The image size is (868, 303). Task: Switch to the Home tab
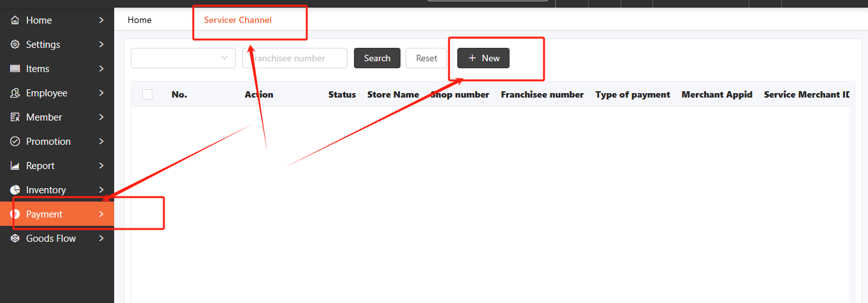click(x=140, y=20)
